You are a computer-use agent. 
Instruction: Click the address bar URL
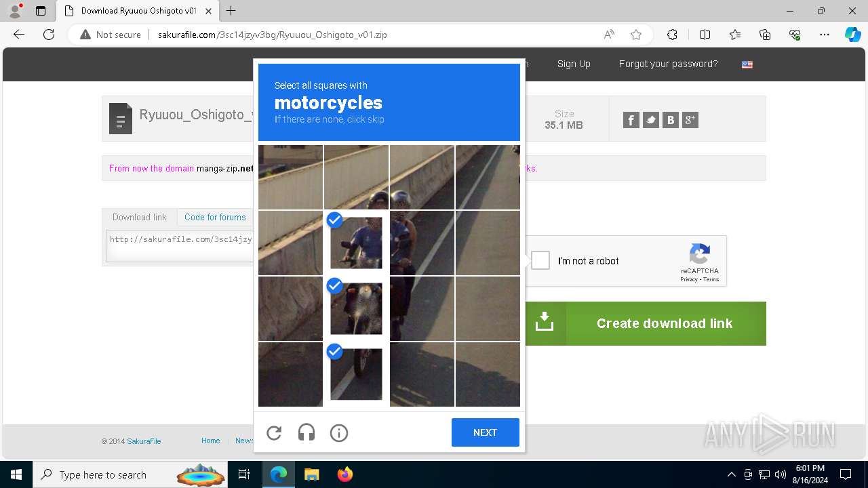coord(273,35)
